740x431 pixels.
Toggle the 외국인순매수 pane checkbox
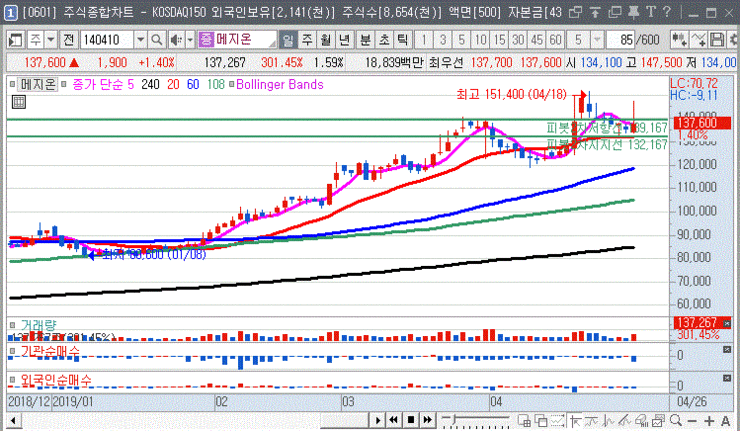(12, 380)
